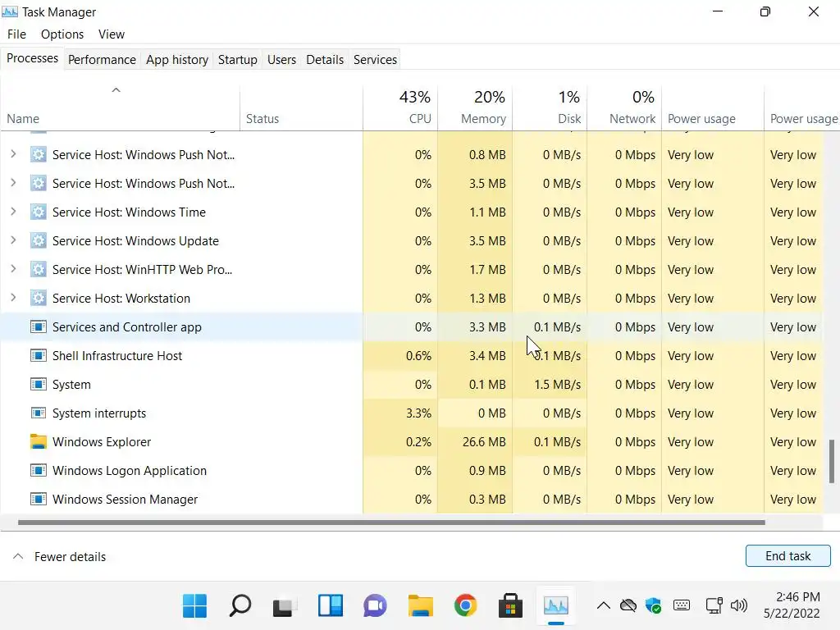Click the End task button
This screenshot has width=840, height=630.
click(x=787, y=556)
